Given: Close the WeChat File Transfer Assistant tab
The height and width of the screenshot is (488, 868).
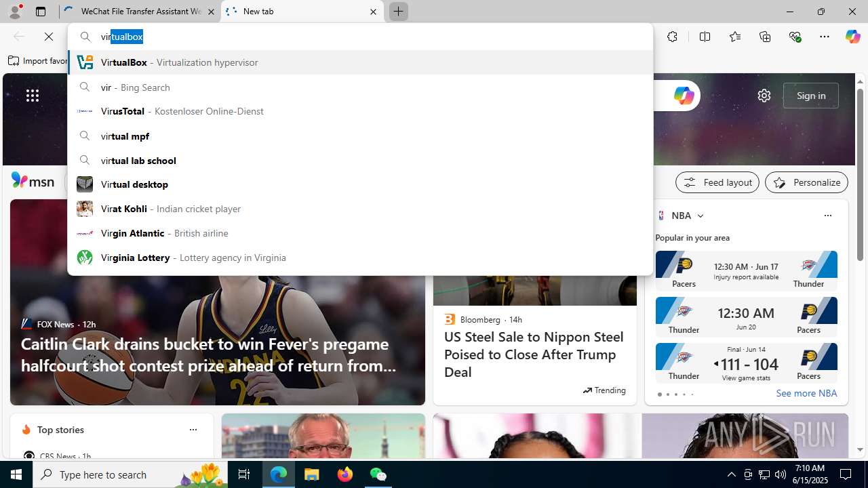Looking at the screenshot, I should point(211,12).
